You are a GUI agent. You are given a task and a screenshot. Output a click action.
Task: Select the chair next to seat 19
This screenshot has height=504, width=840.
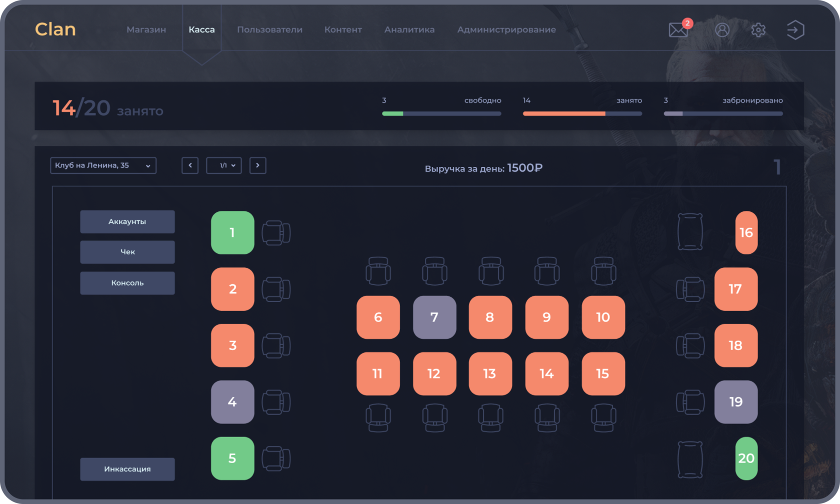[x=690, y=402]
